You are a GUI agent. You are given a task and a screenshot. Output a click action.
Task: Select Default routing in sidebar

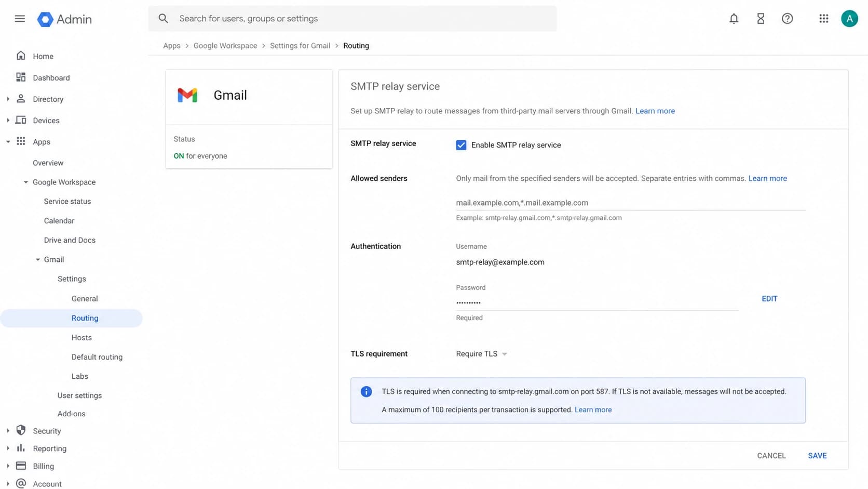[x=97, y=357]
